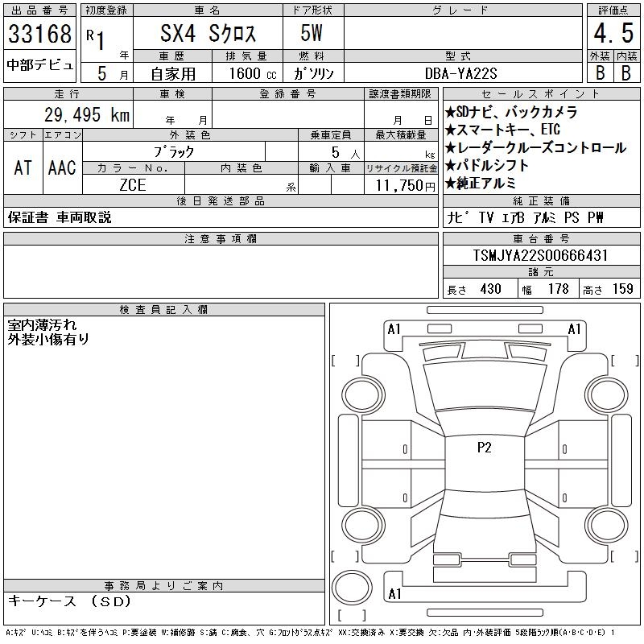
Task: Click the overall grade 4.5
Action: point(613,33)
